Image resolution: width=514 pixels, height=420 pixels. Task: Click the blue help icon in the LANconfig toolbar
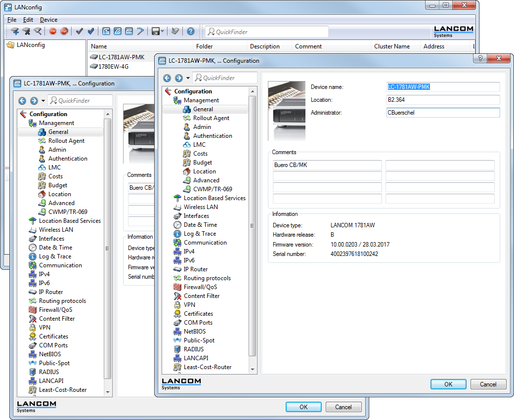coord(191,31)
